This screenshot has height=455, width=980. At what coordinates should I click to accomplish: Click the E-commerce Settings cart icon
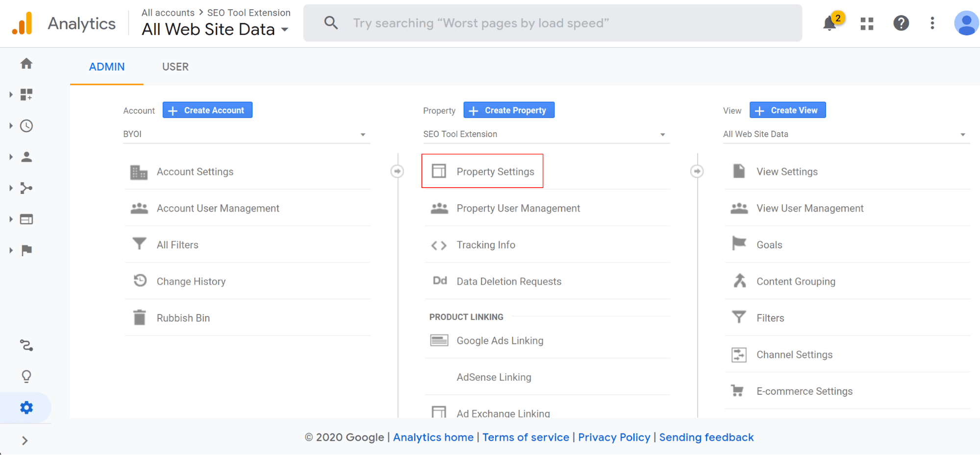coord(737,390)
